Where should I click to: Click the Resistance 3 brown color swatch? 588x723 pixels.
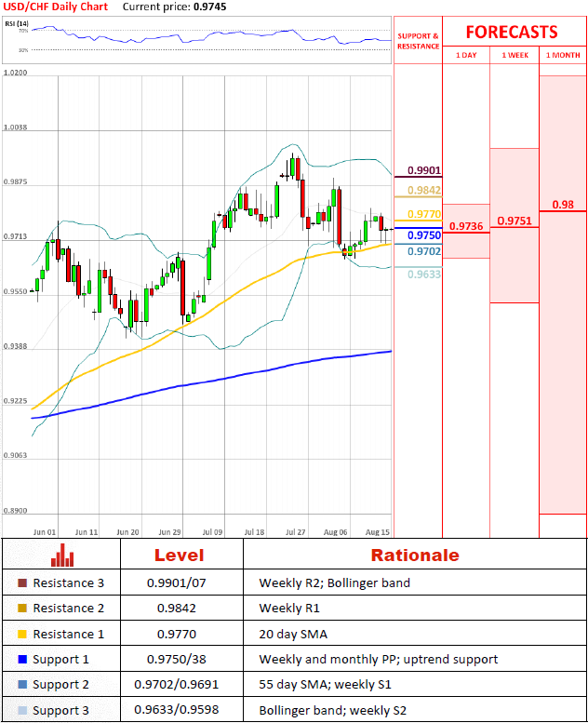pos(22,582)
